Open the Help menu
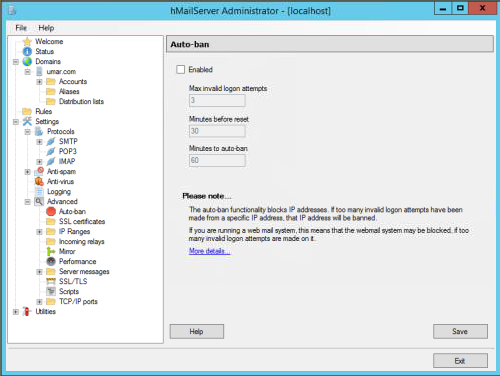Screen dimensions: 500x376 tap(46, 28)
